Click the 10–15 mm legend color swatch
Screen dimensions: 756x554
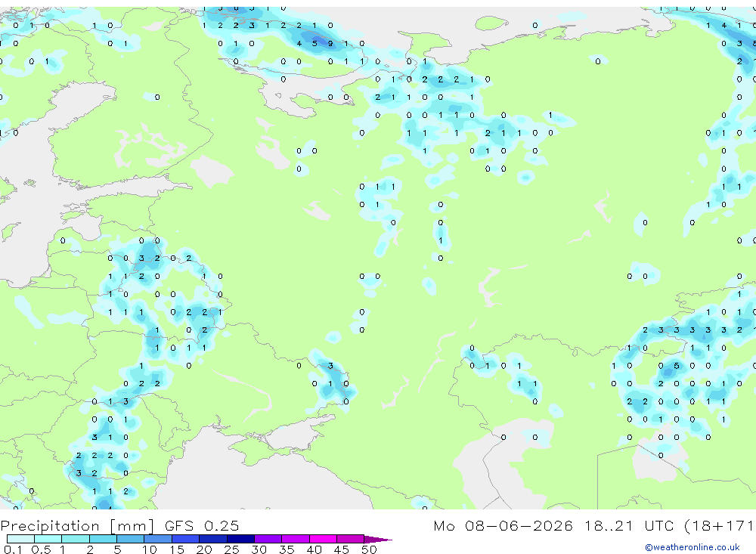point(158,539)
